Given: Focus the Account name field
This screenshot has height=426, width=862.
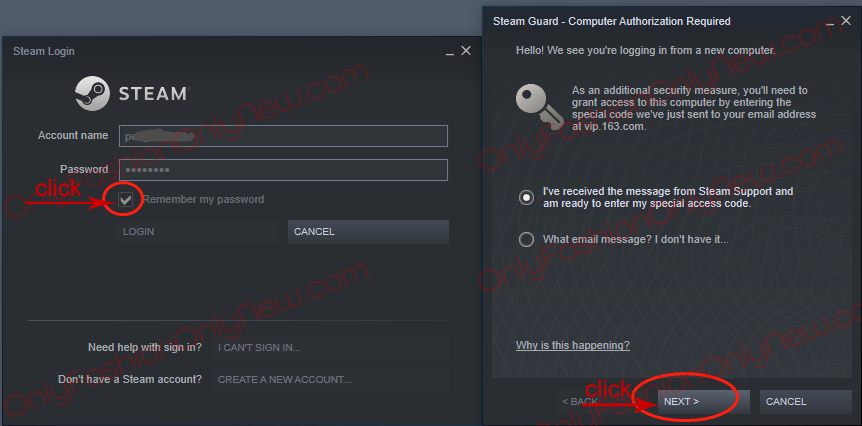Looking at the screenshot, I should click(x=283, y=136).
